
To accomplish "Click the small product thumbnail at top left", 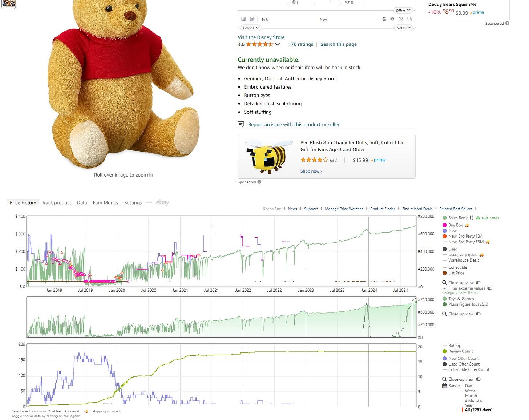I will (x=9, y=4).
